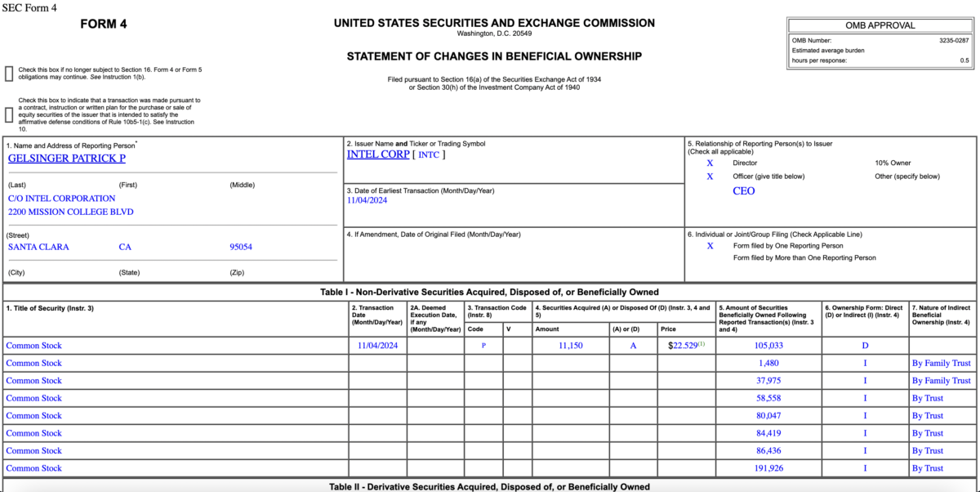The image size is (980, 492).
Task: Click the footnote (1) next to $22.529
Action: (702, 344)
